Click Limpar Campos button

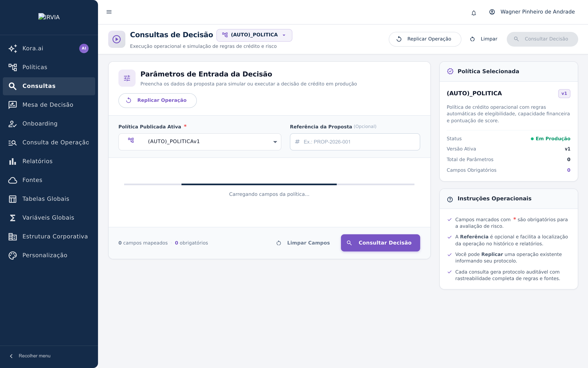[303, 243]
